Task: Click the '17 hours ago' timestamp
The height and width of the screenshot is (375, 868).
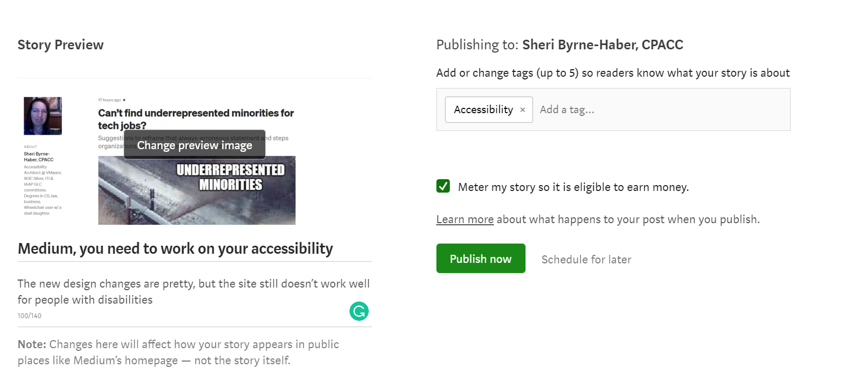Action: tap(110, 100)
